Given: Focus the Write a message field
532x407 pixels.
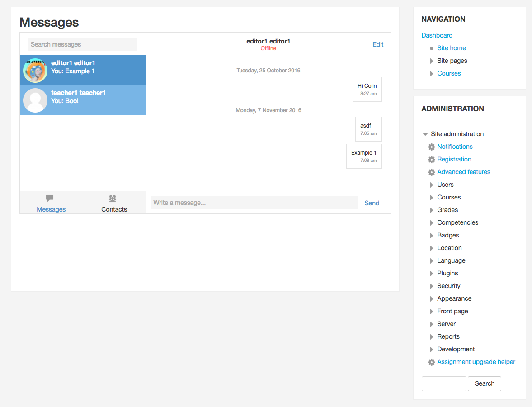Looking at the screenshot, I should coord(254,203).
